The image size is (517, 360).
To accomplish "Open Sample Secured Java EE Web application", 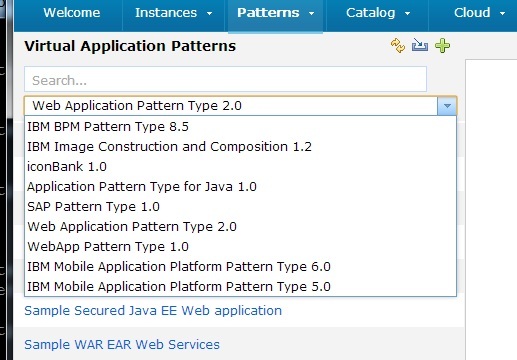I will pos(153,311).
